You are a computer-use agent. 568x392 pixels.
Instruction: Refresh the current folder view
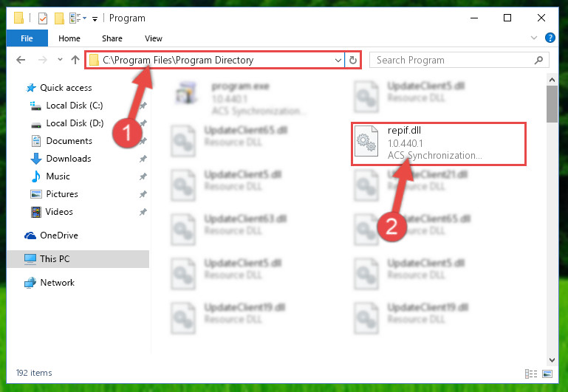[353, 60]
